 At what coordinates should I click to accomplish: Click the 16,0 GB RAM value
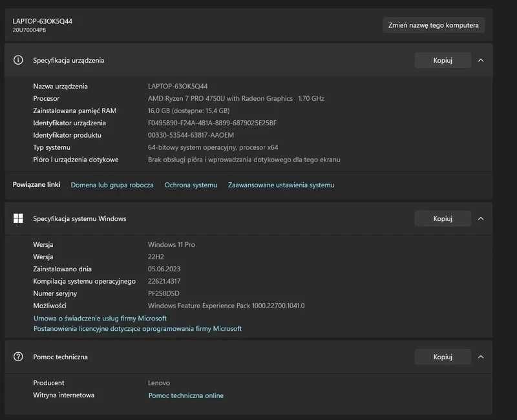(189, 110)
